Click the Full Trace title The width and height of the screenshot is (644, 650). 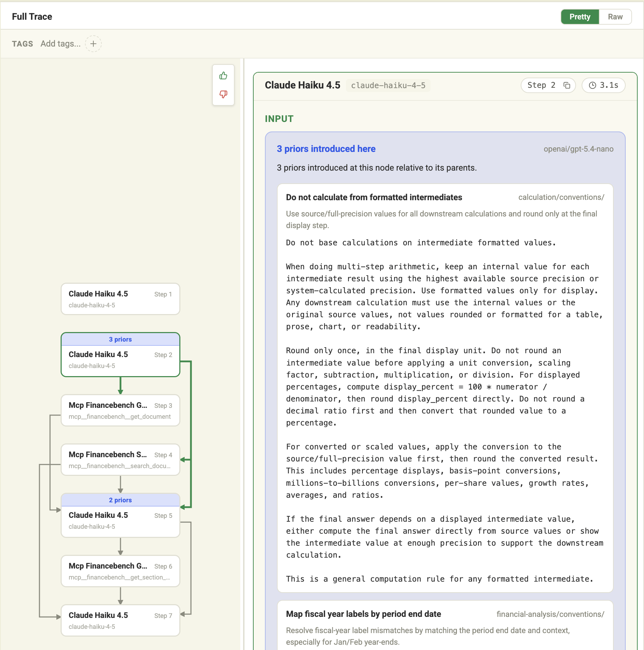pyautogui.click(x=32, y=17)
